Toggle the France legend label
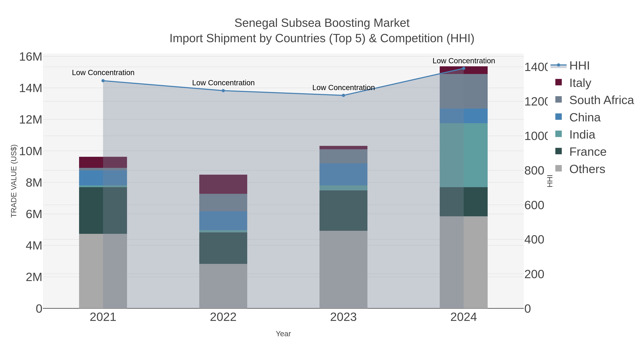The width and height of the screenshot is (644, 362). 588,152
